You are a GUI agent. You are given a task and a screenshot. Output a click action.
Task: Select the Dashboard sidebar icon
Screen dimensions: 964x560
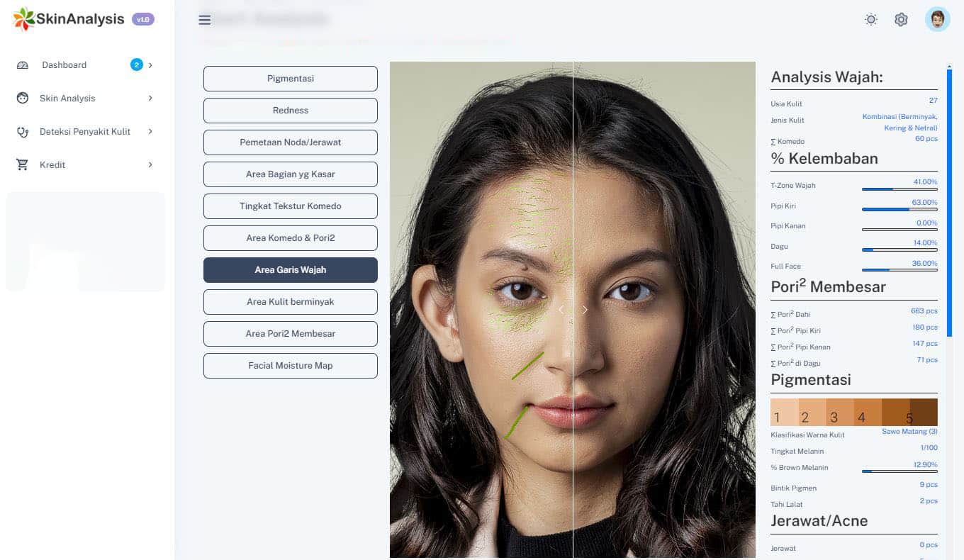click(x=24, y=65)
